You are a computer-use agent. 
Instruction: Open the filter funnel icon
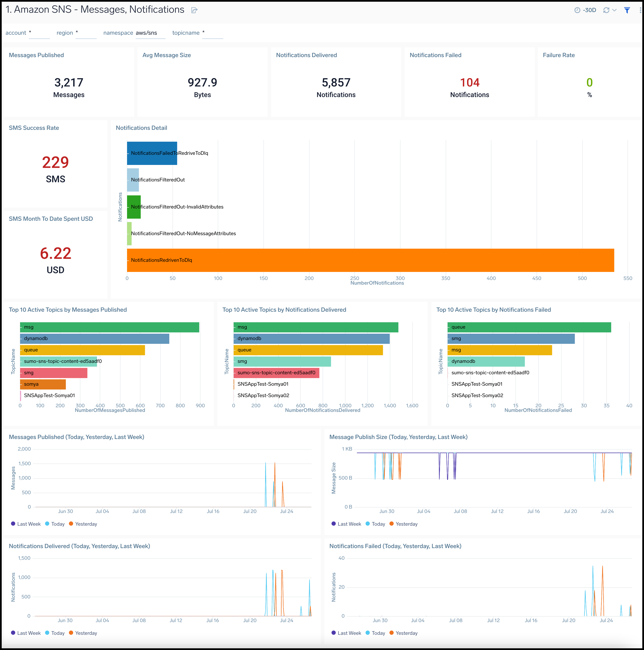point(627,10)
